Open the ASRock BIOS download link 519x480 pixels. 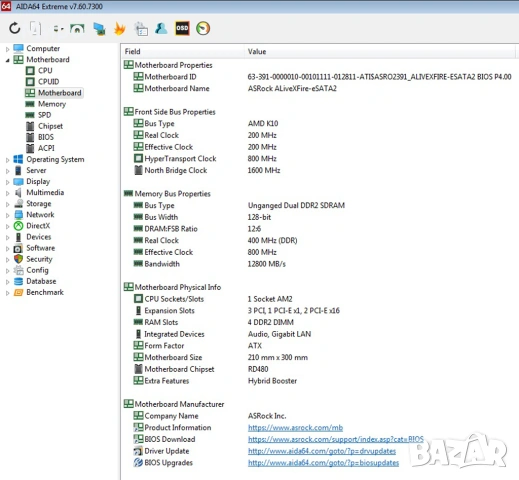click(336, 439)
